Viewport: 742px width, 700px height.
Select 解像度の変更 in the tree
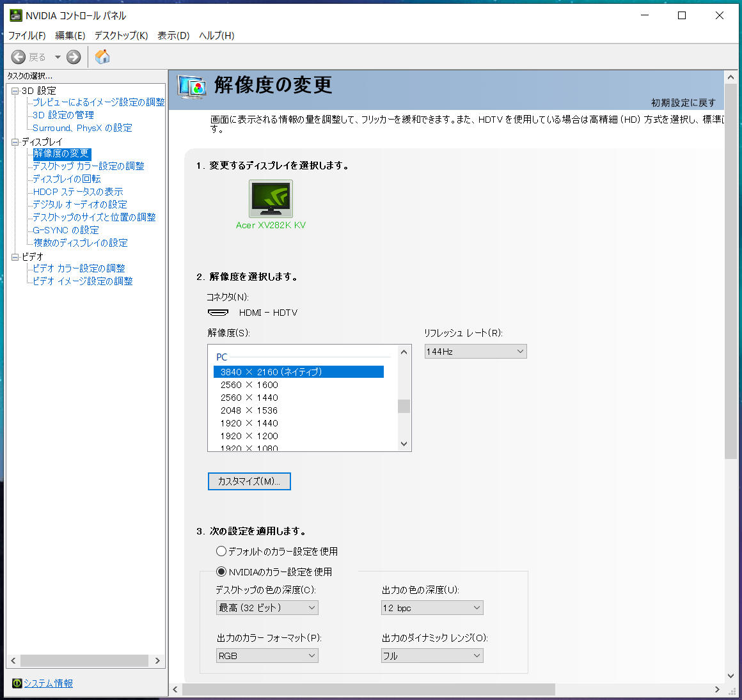coord(61,153)
